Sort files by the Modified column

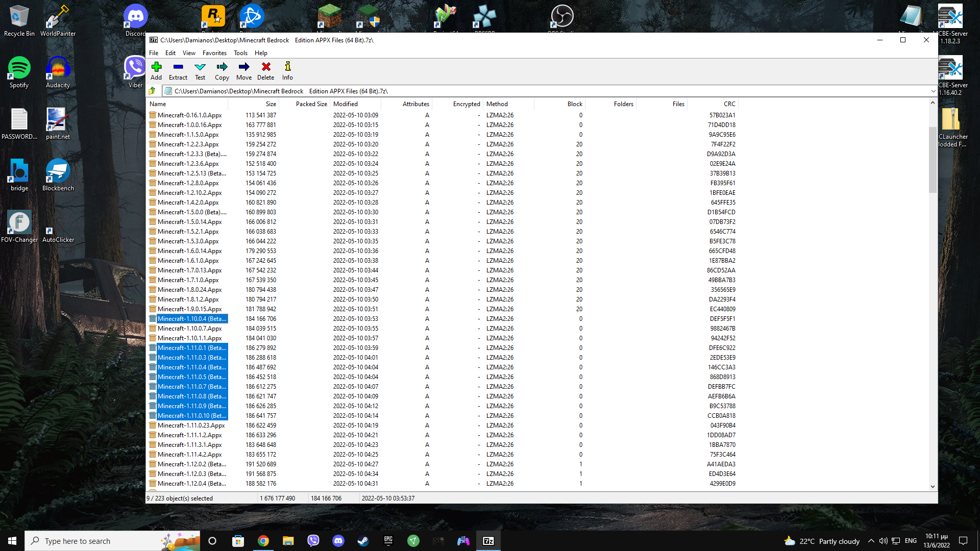click(x=346, y=104)
